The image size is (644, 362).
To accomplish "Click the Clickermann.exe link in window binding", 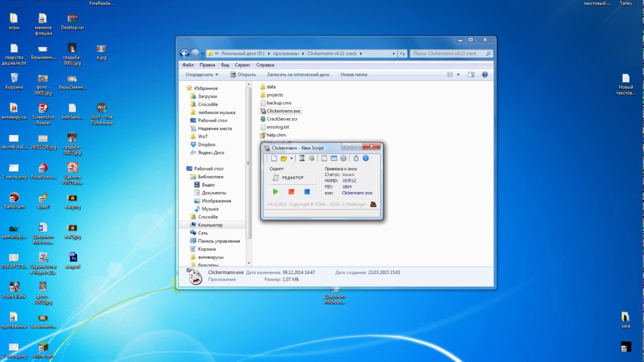I will click(x=357, y=193).
